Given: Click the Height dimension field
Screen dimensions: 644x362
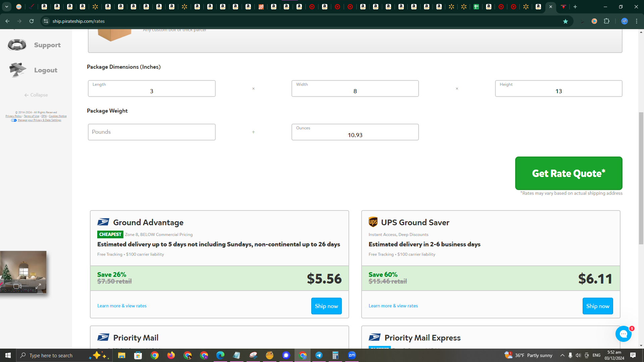Looking at the screenshot, I should coord(559,88).
